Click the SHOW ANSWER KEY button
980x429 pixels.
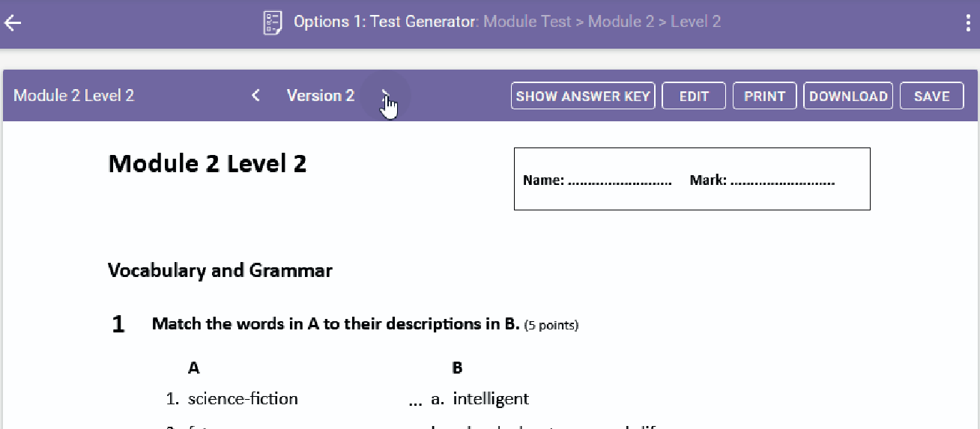coord(583,96)
